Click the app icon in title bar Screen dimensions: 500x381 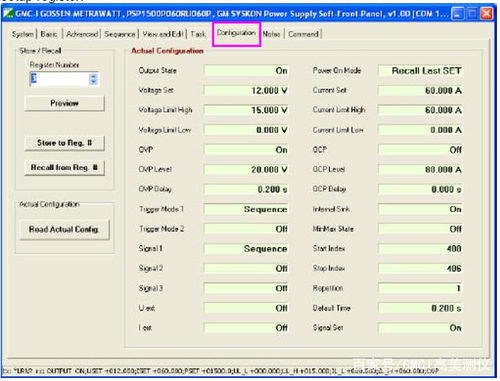point(8,14)
